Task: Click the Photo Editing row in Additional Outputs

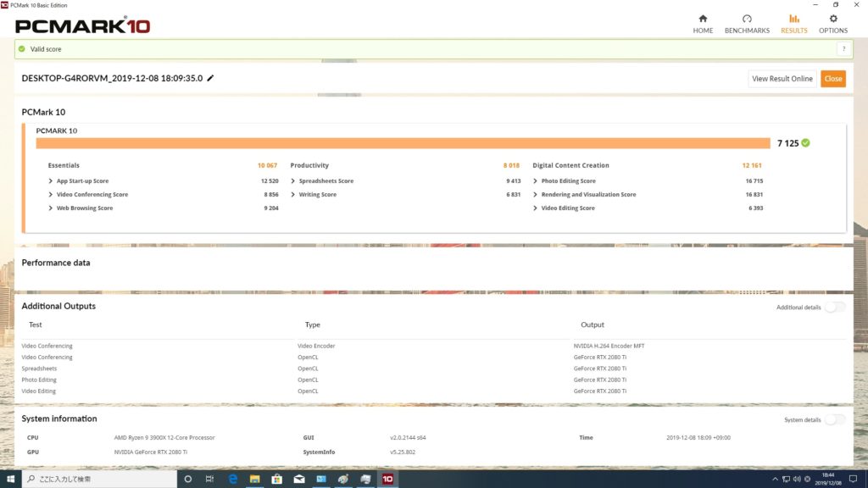Action: click(433, 380)
